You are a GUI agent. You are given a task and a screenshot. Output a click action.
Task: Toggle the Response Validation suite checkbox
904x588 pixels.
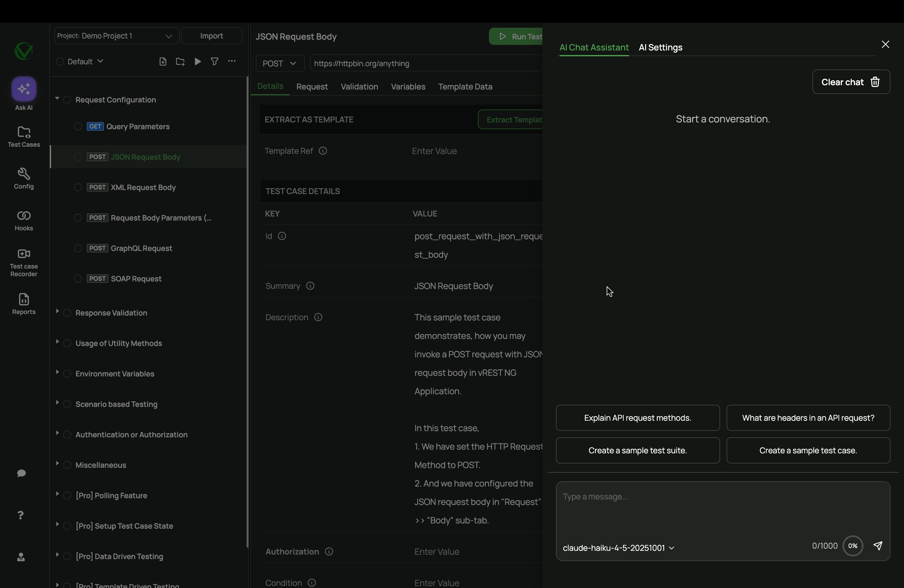coord(67,313)
